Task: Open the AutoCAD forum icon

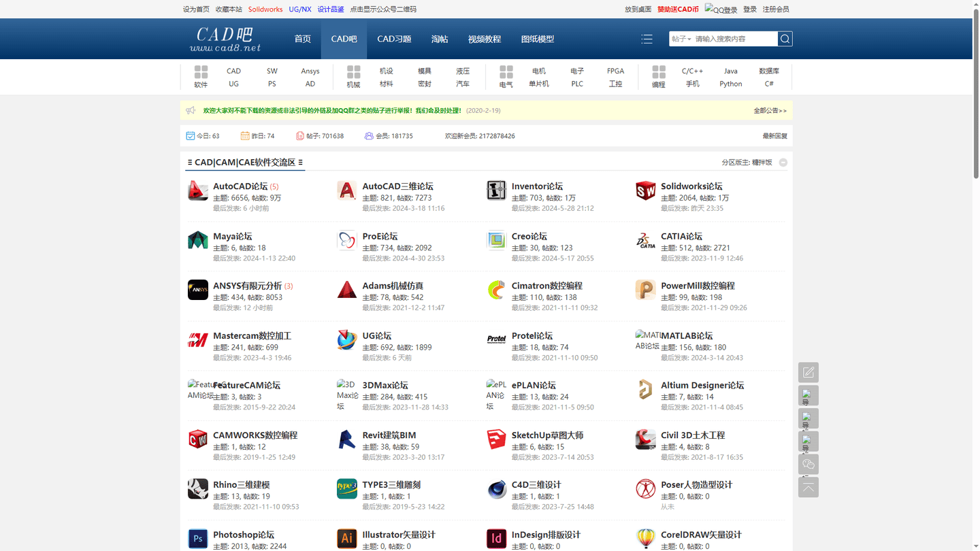Action: 197,190
